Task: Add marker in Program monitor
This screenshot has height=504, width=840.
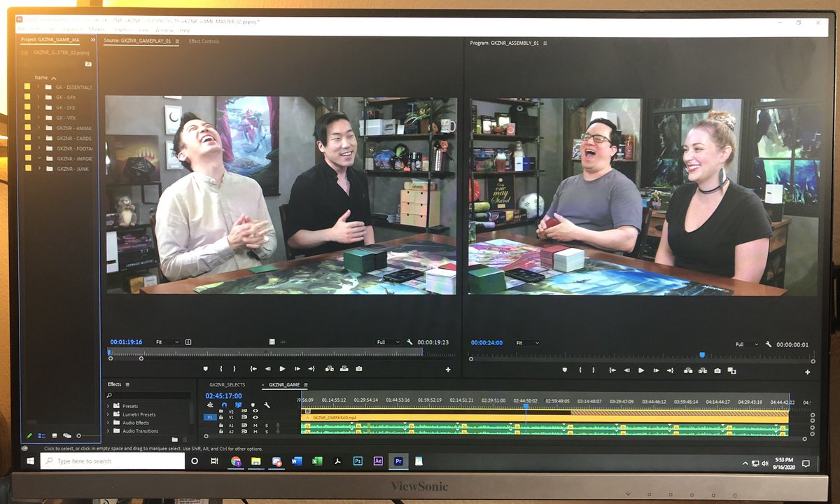Action: click(x=564, y=370)
